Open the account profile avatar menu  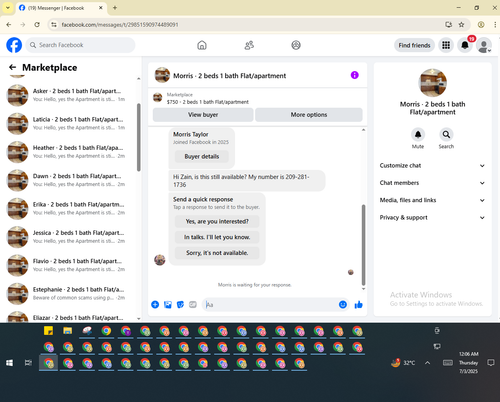(x=484, y=45)
